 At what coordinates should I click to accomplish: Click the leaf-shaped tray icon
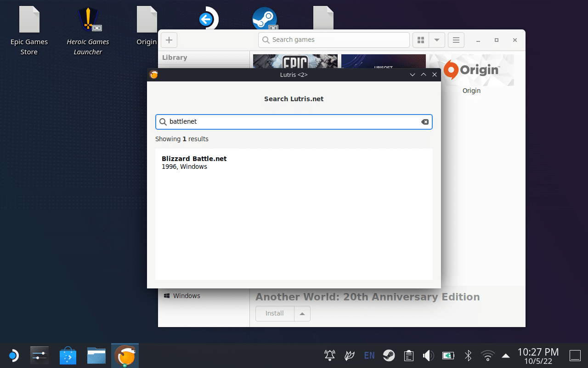click(350, 356)
